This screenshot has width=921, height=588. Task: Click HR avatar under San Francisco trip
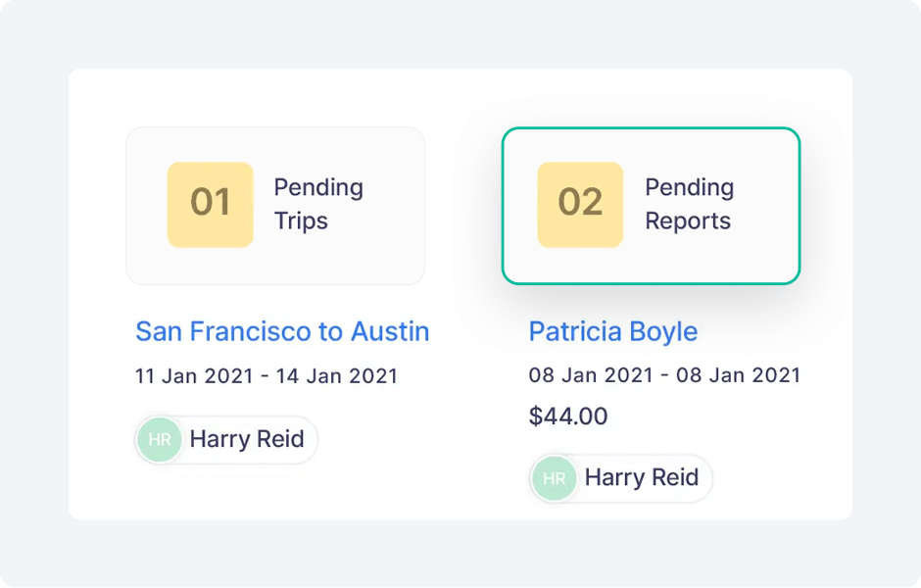click(160, 440)
